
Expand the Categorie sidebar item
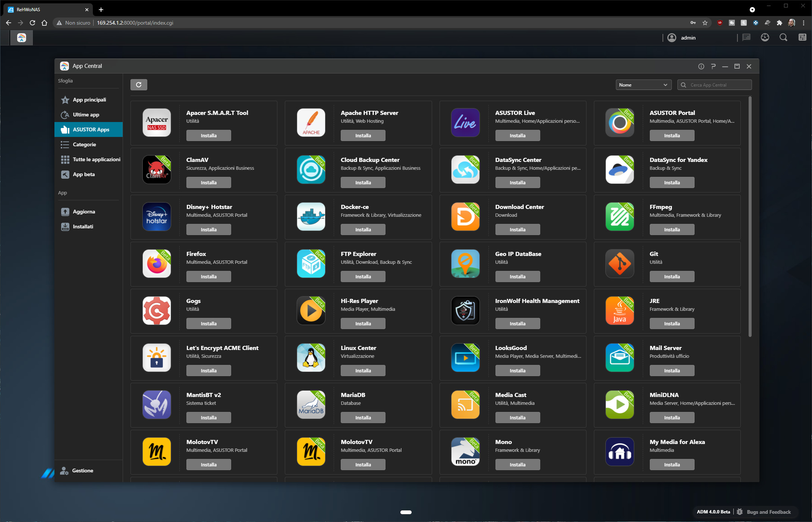(84, 144)
